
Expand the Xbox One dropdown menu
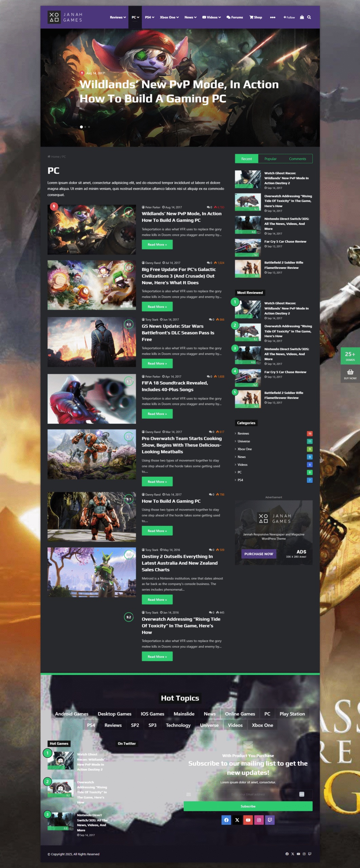[x=169, y=17]
